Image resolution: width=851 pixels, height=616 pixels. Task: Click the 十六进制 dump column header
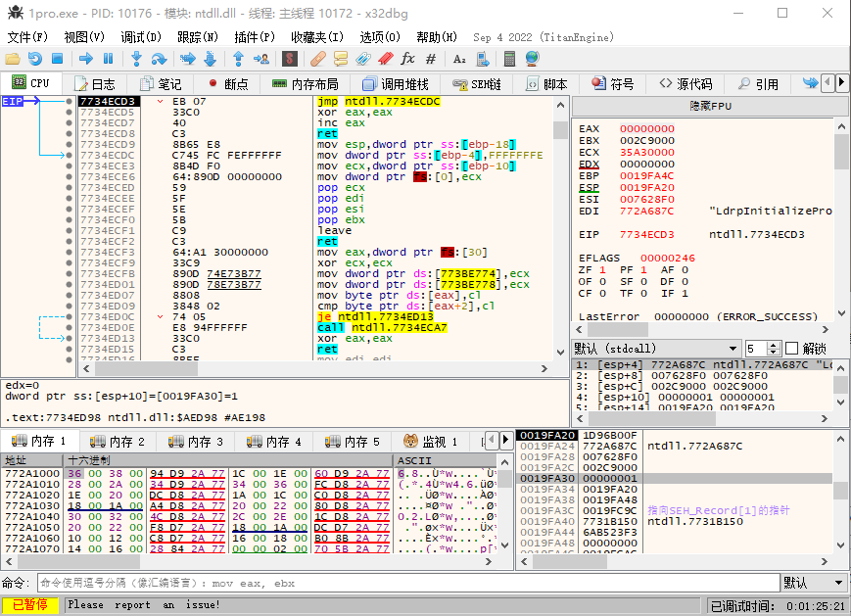pos(228,460)
